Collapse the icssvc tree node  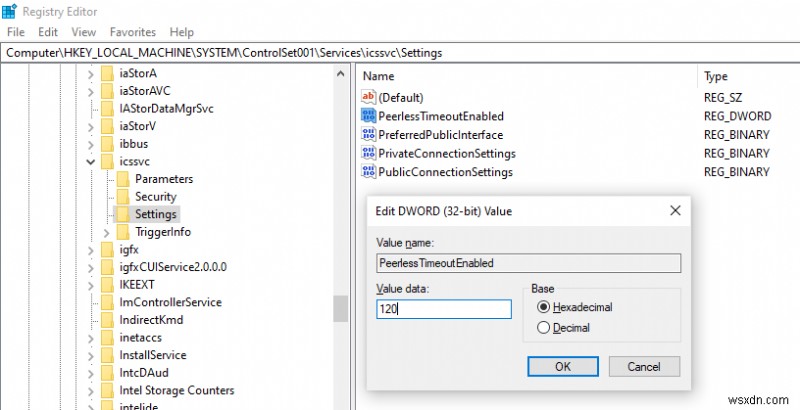[x=91, y=161]
